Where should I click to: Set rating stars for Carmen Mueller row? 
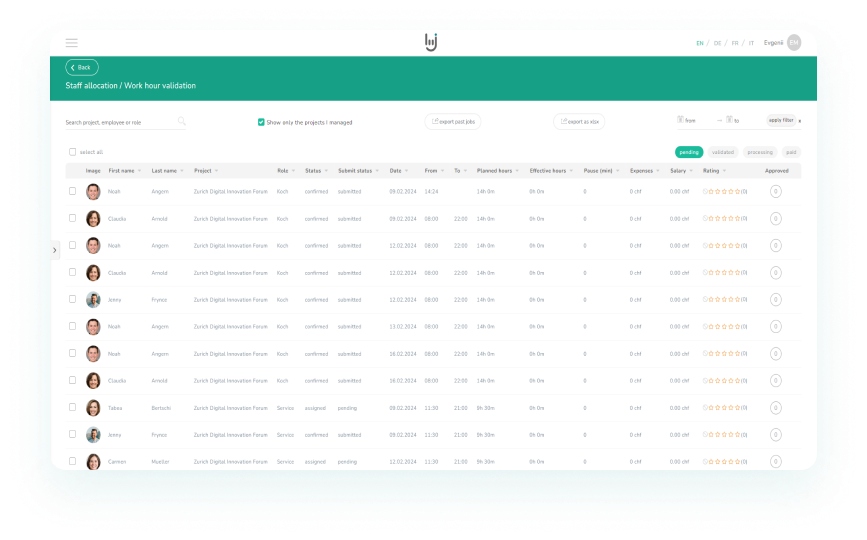724,461
